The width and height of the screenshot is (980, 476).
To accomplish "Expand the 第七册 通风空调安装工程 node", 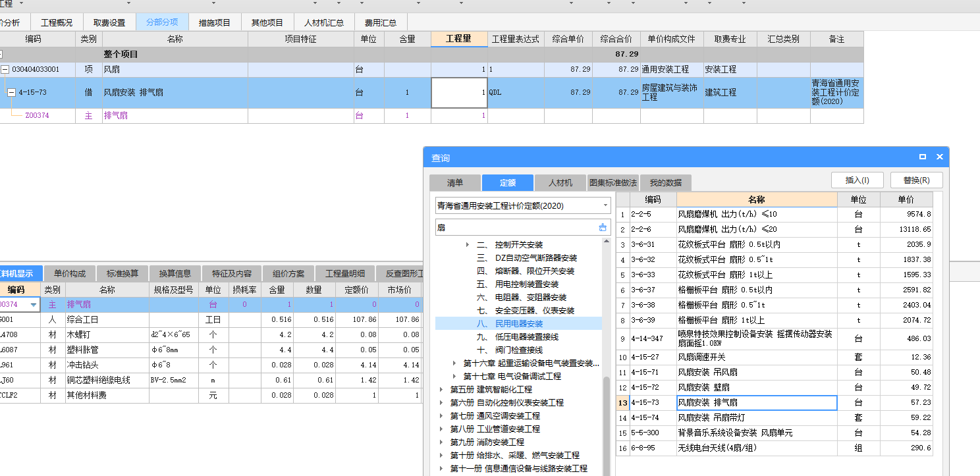I will pos(442,416).
